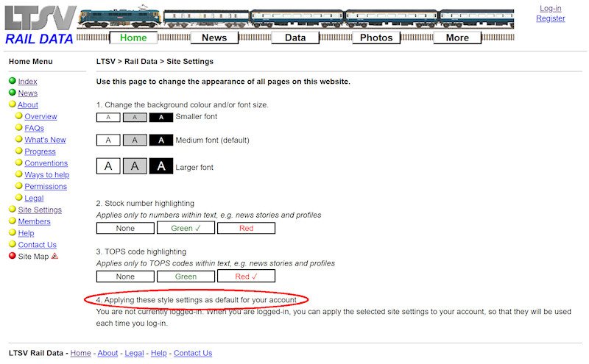Click the green bullet beside News
Image resolution: width=589 pixels, height=364 pixels.
pyautogui.click(x=13, y=93)
